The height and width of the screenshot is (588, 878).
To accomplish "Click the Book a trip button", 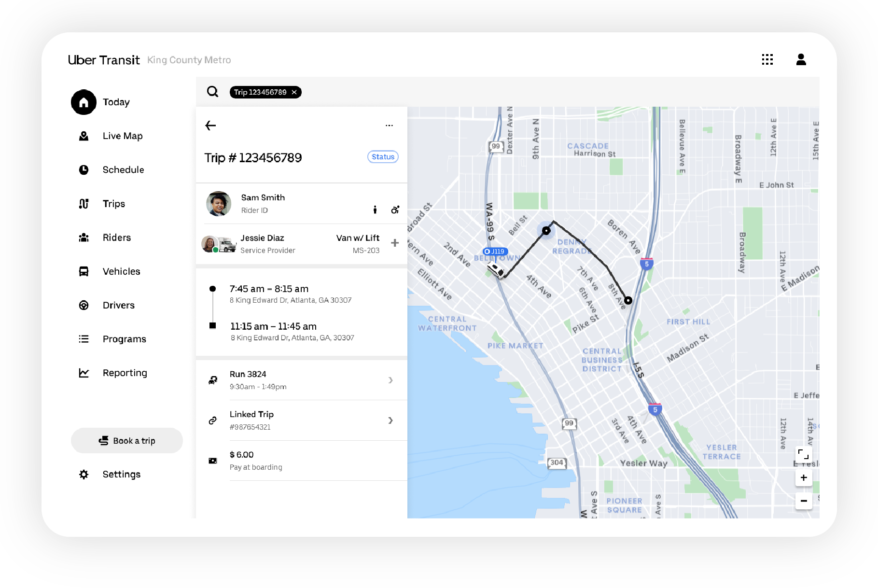I will pyautogui.click(x=127, y=440).
